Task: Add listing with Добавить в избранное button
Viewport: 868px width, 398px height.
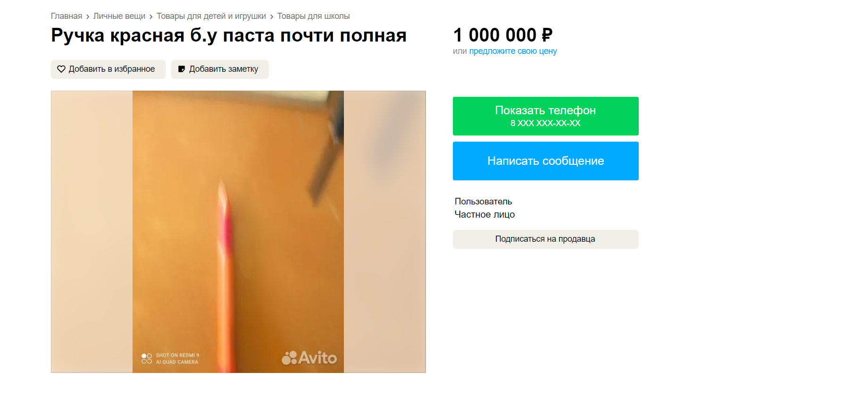Action: coord(108,69)
